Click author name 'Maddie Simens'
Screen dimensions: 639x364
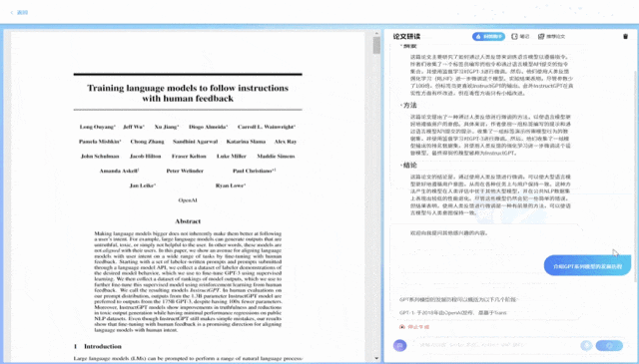tap(276, 157)
